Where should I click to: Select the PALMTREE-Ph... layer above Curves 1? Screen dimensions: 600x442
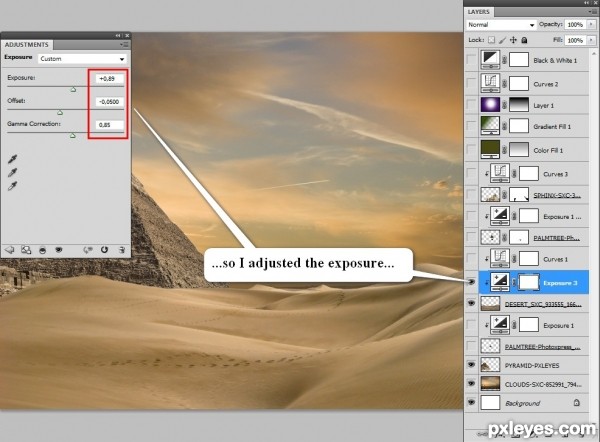[x=556, y=238]
